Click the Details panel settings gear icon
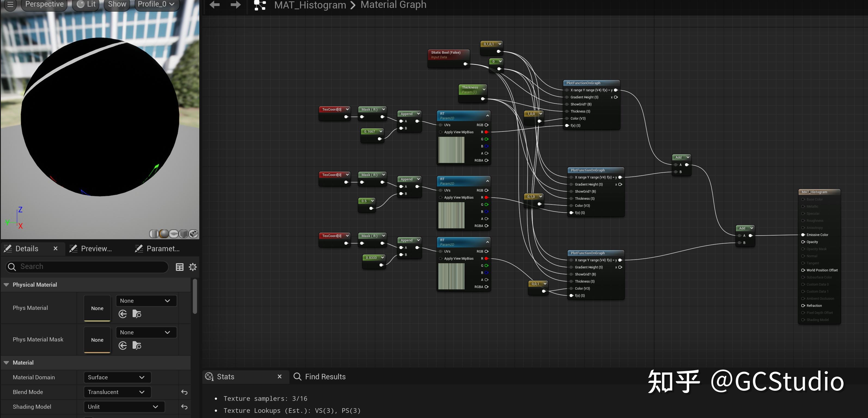The image size is (868, 418). (x=193, y=267)
